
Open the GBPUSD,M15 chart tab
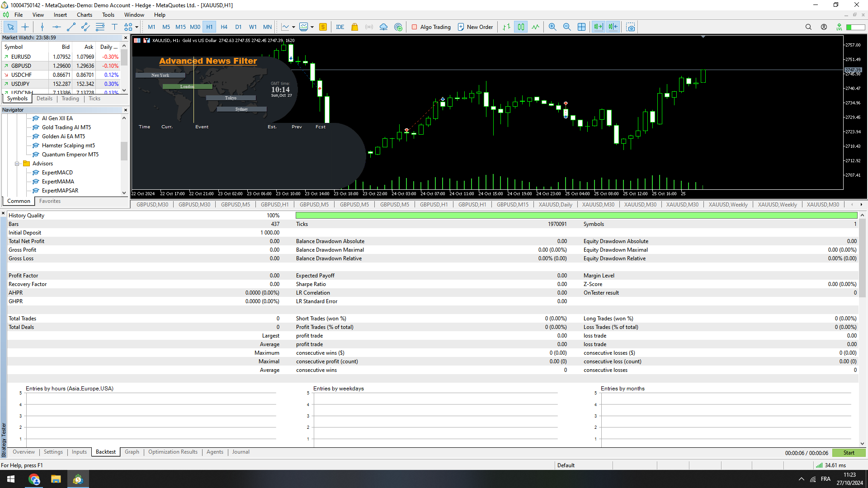513,205
